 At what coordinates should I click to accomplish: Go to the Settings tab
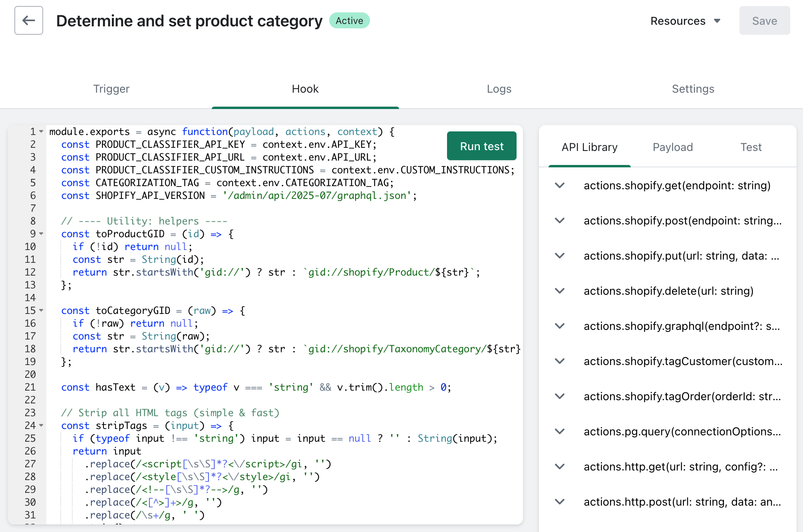pos(693,89)
